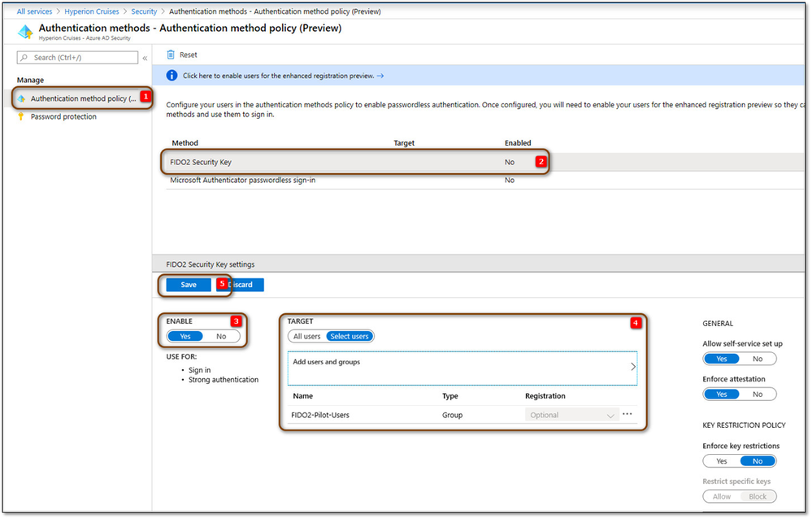Screen dimensions: 812x519
Task: Click the Name column header in target table
Action: tap(303, 396)
